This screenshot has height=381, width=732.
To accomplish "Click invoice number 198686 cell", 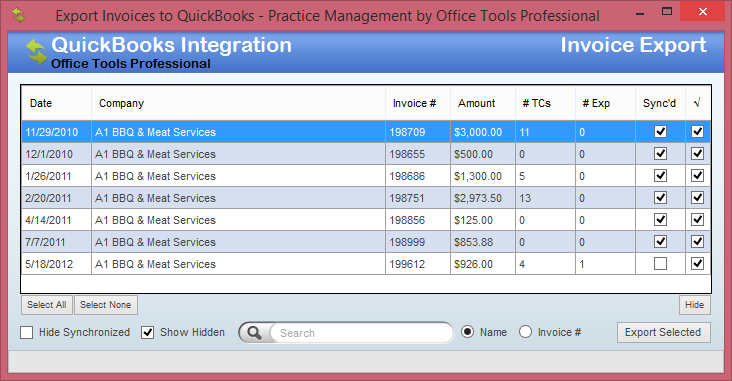I will pyautogui.click(x=418, y=176).
